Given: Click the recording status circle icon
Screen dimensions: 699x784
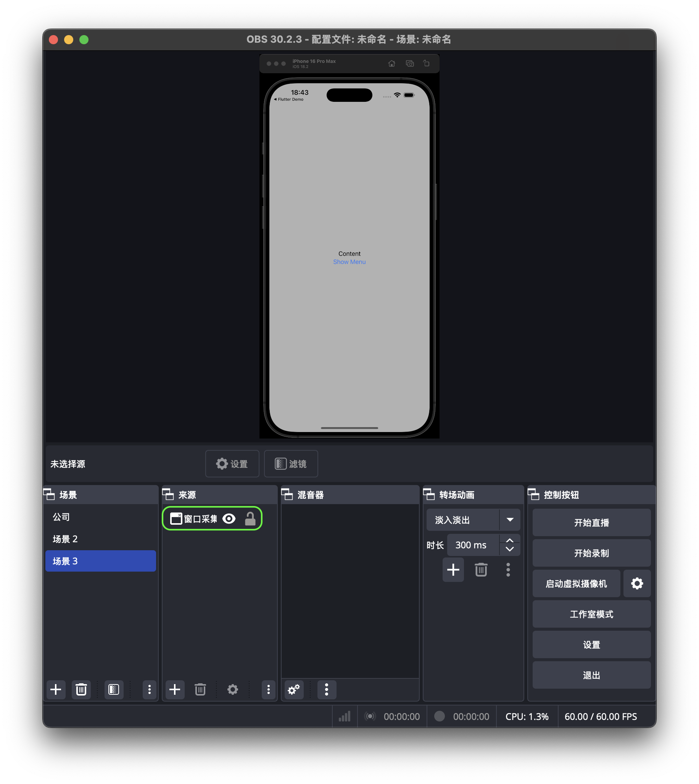Looking at the screenshot, I should [440, 716].
